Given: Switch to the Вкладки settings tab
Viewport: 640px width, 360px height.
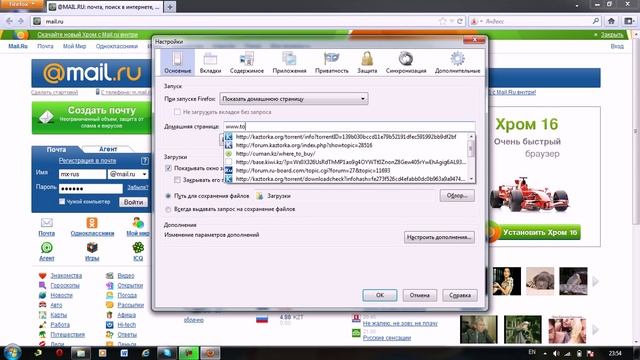Looking at the screenshot, I should 210,62.
